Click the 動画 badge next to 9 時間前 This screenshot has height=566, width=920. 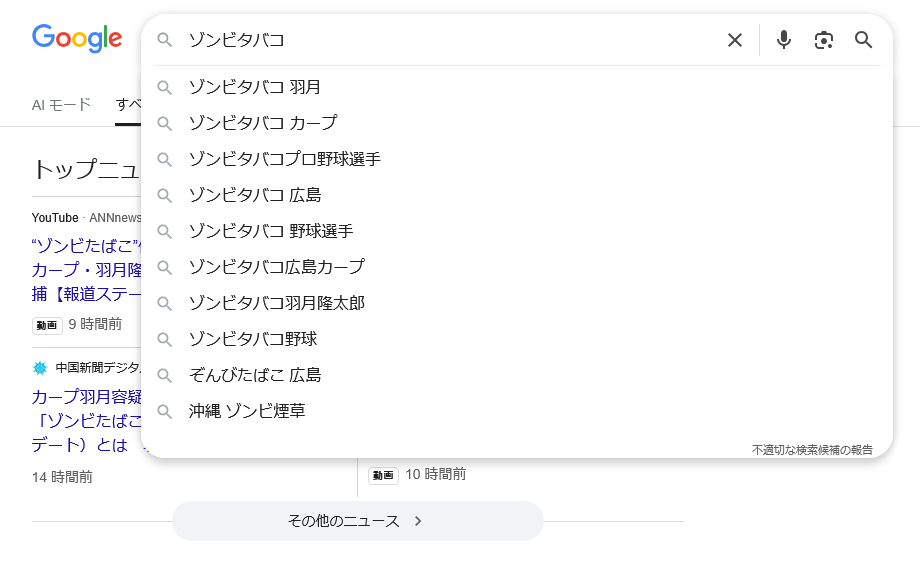(x=47, y=325)
